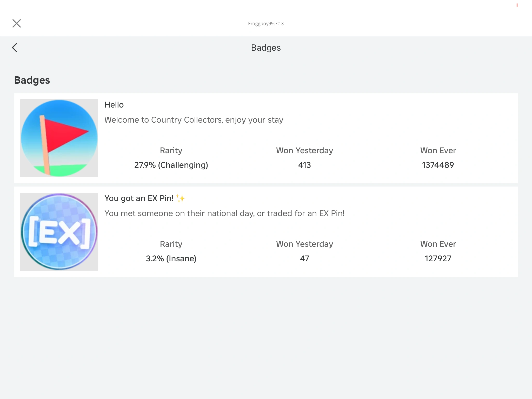Viewport: 532px width, 399px height.
Task: Open the EX Pin badge image
Action: click(59, 232)
